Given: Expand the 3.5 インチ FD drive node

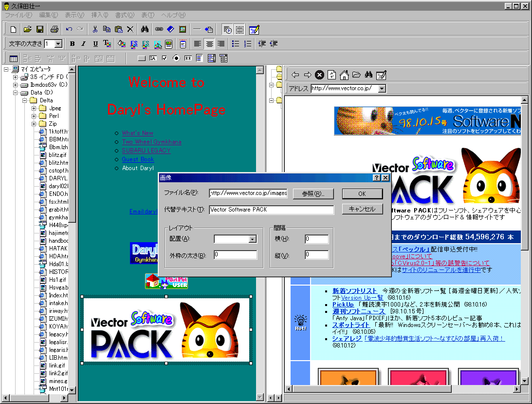Looking at the screenshot, I should (x=15, y=77).
